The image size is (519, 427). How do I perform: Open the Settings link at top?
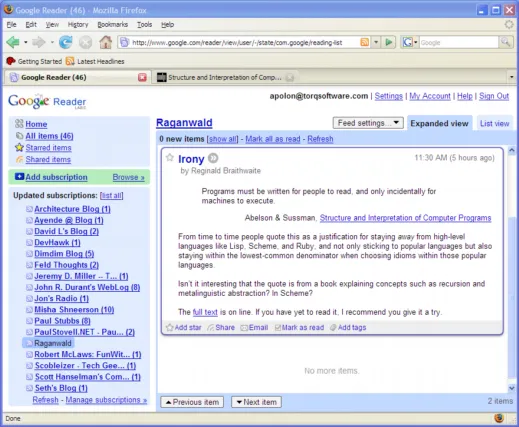(x=389, y=96)
